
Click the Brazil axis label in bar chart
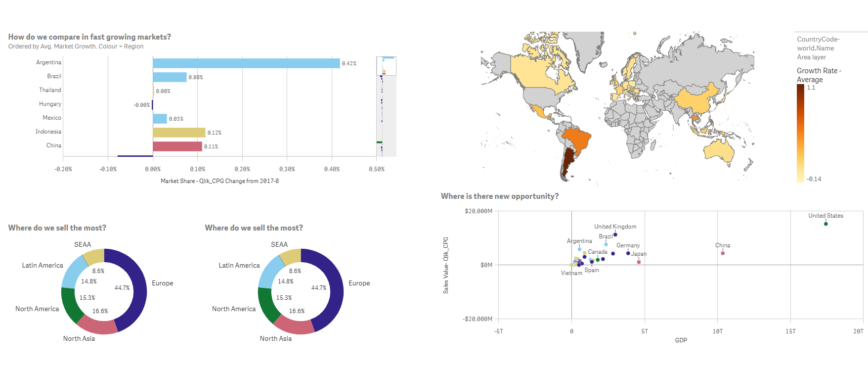(54, 76)
